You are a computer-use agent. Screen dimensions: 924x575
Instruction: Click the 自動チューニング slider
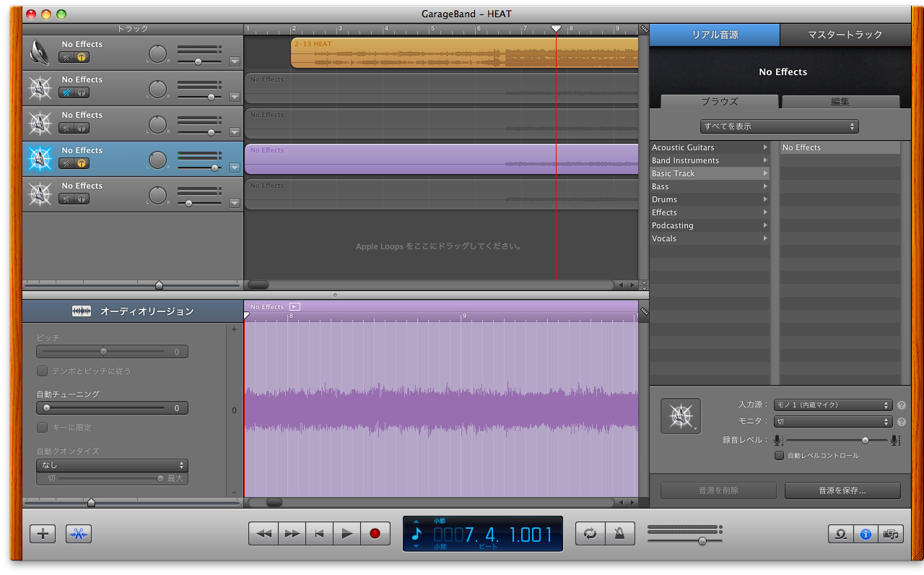[112, 408]
